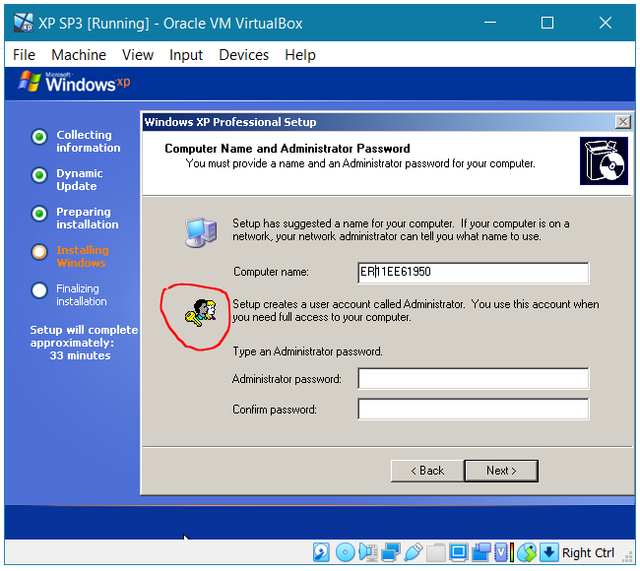Click the audio speaker status icon
This screenshot has width=640, height=571.
[369, 552]
